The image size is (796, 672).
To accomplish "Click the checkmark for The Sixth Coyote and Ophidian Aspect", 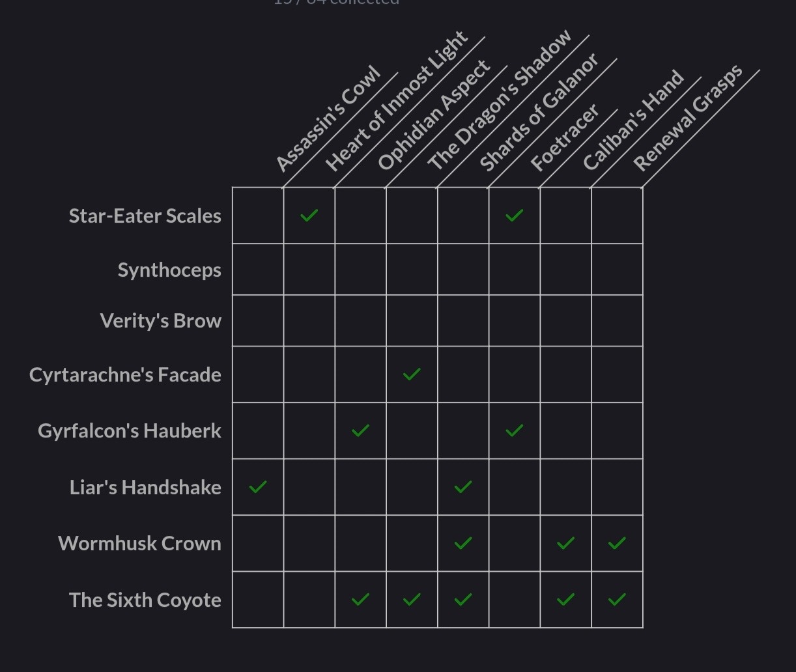I will pos(360,599).
